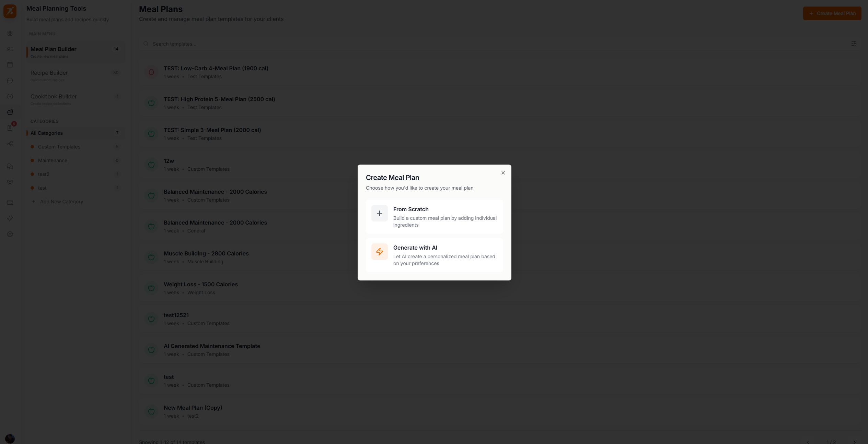
Task: Select the From Scratch creation option
Action: tap(434, 217)
